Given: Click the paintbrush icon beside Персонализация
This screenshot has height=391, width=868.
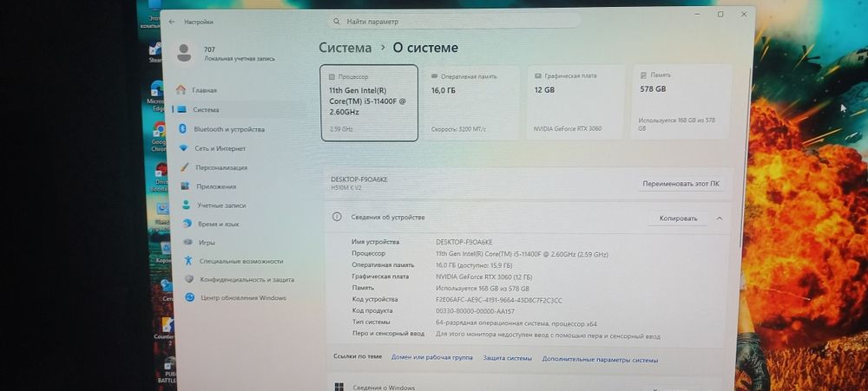Looking at the screenshot, I should point(184,167).
